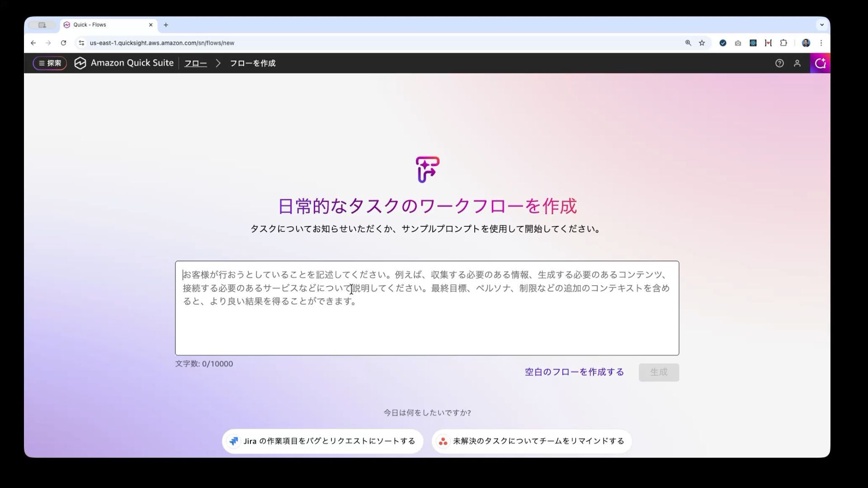Open a new browser tab with plus
The width and height of the screenshot is (868, 488).
[166, 25]
